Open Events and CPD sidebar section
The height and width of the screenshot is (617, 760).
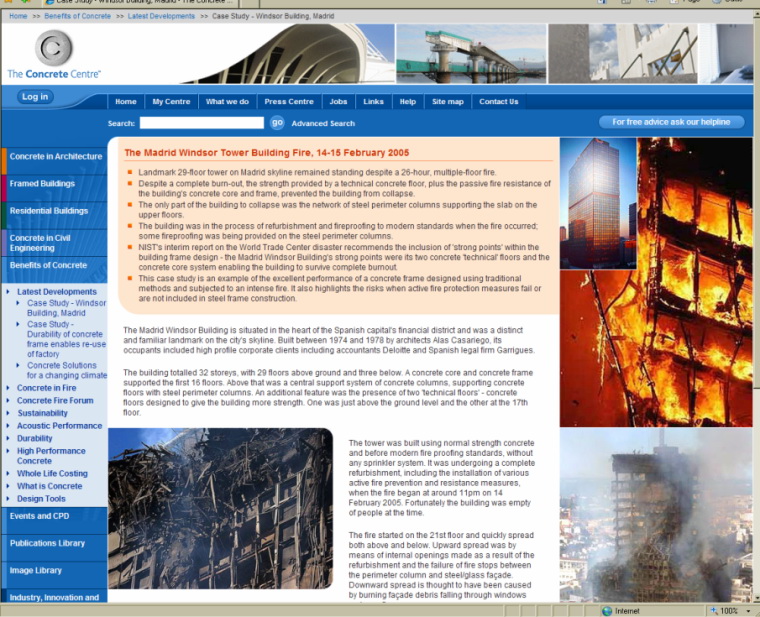(x=54, y=521)
